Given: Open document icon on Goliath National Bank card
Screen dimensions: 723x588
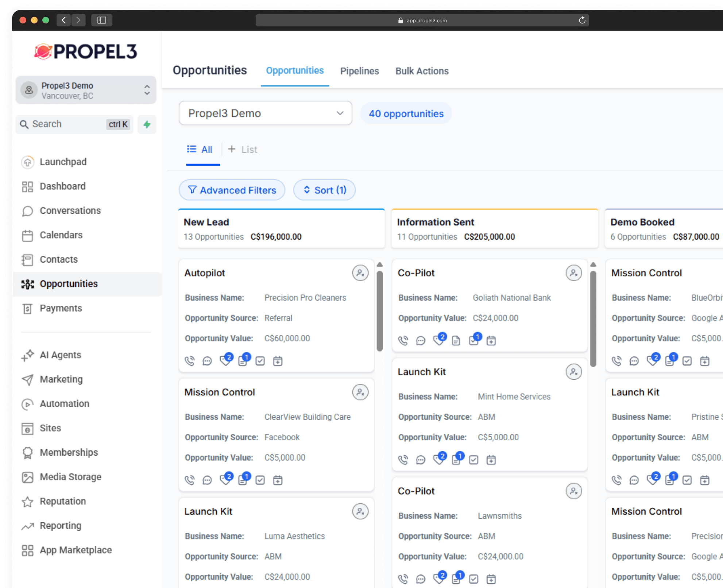Looking at the screenshot, I should (x=456, y=341).
